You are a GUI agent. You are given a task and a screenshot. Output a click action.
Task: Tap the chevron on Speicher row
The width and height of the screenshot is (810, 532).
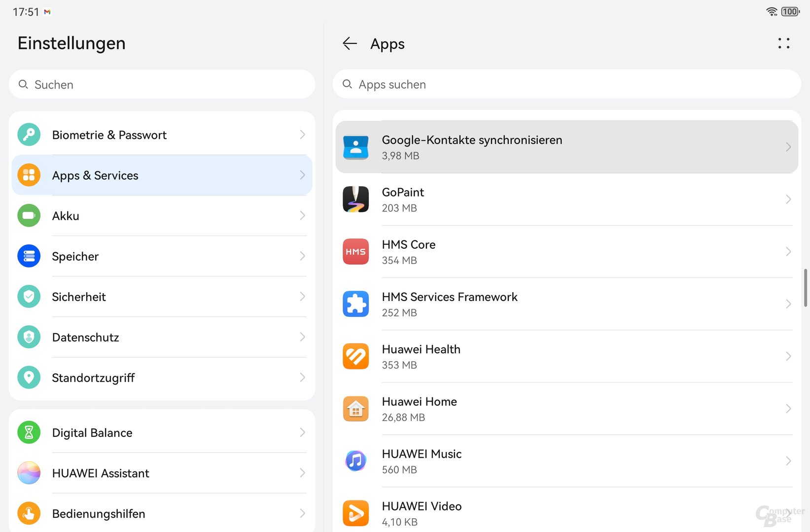coord(302,256)
